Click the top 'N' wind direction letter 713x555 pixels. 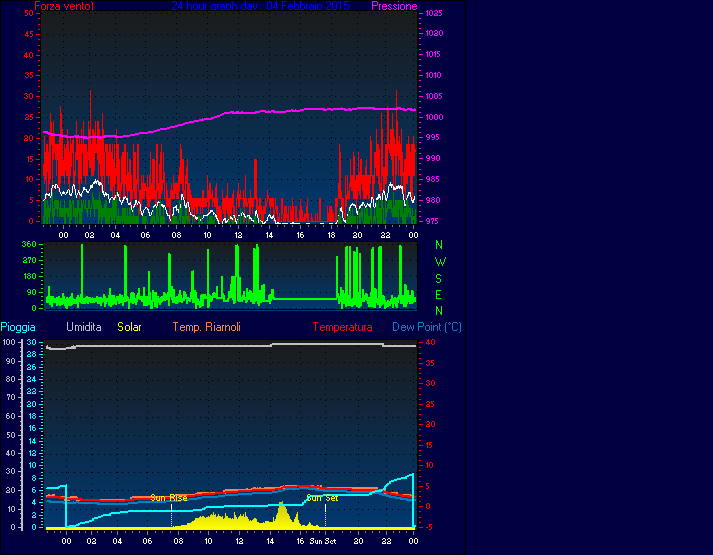pyautogui.click(x=439, y=245)
